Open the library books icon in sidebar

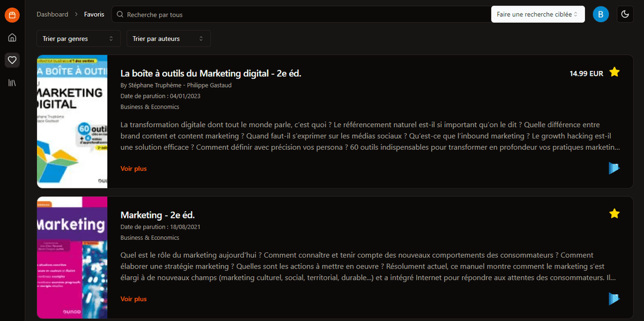click(x=13, y=83)
